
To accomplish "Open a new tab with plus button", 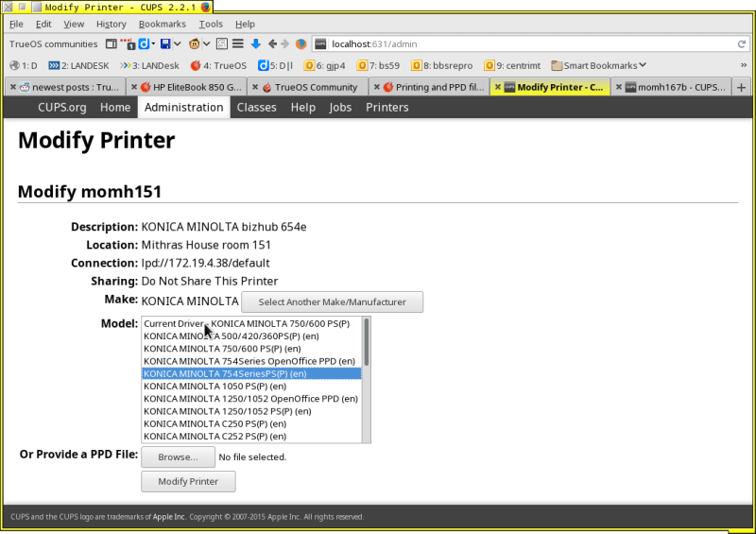I will pyautogui.click(x=741, y=87).
